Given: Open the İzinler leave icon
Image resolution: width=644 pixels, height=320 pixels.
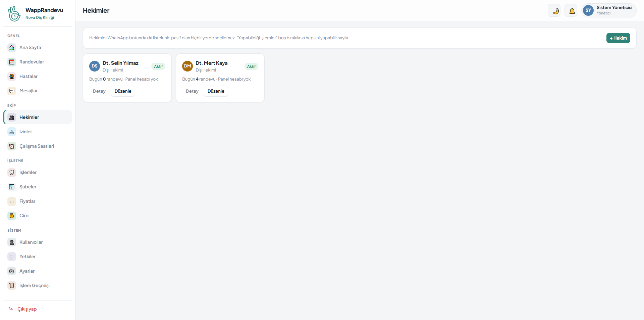Looking at the screenshot, I should click(x=12, y=132).
